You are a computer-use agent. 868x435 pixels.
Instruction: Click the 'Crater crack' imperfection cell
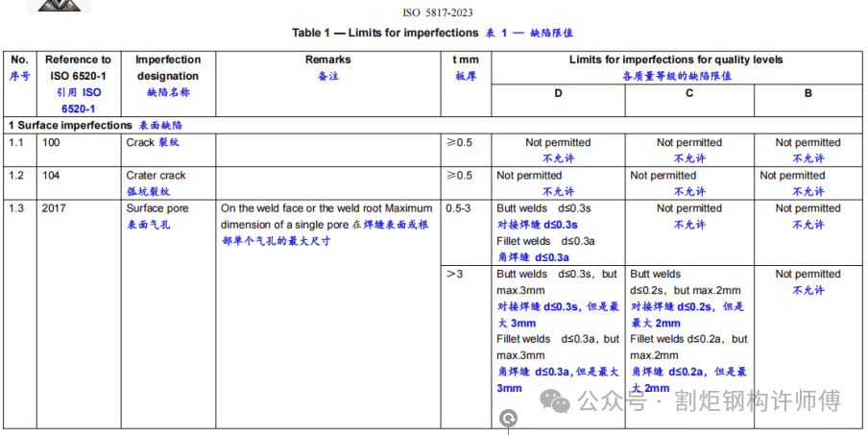click(157, 176)
